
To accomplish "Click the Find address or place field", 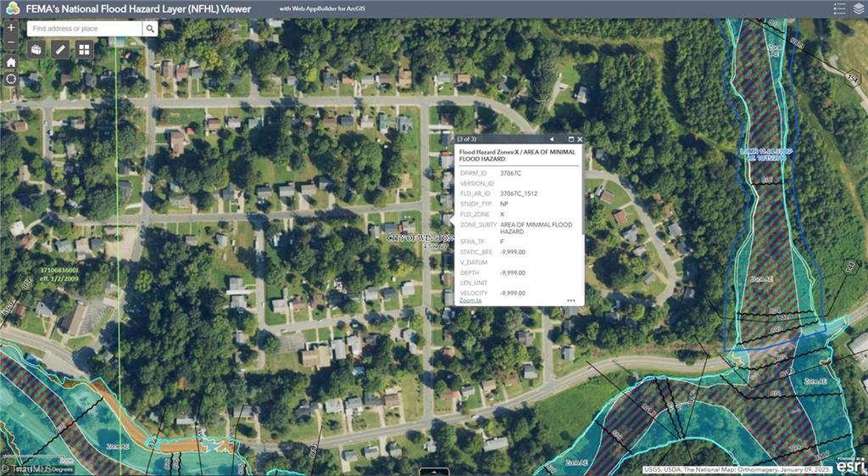I will (85, 29).
